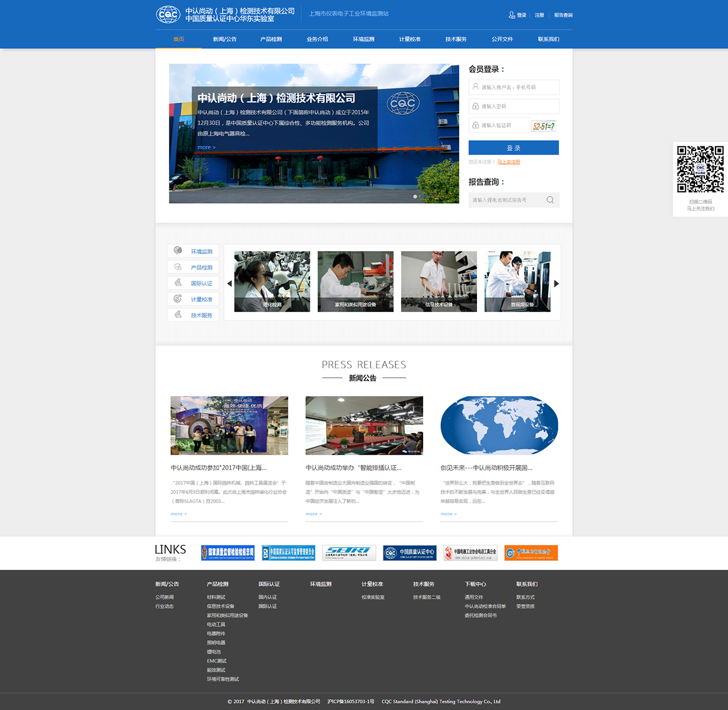Open the 中国质量认证中心 partner logo
Image resolution: width=728 pixels, height=710 pixels.
pos(410,553)
